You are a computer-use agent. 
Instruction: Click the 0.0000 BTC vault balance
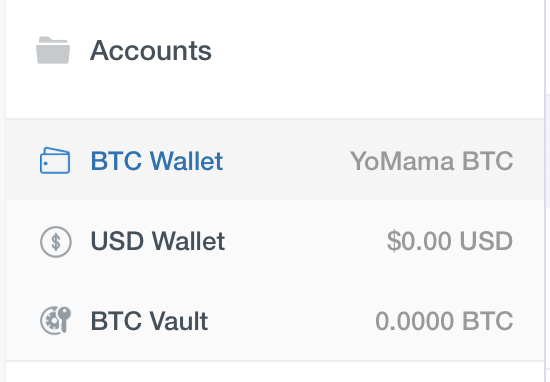(444, 321)
